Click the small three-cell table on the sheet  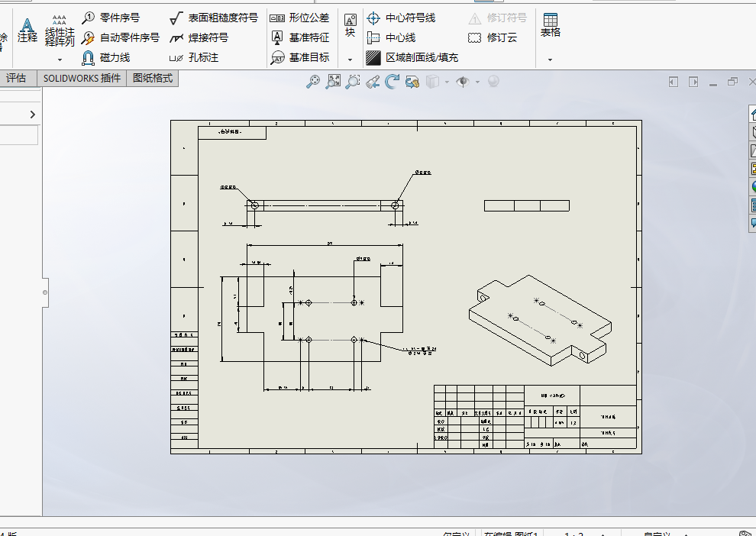pyautogui.click(x=526, y=206)
